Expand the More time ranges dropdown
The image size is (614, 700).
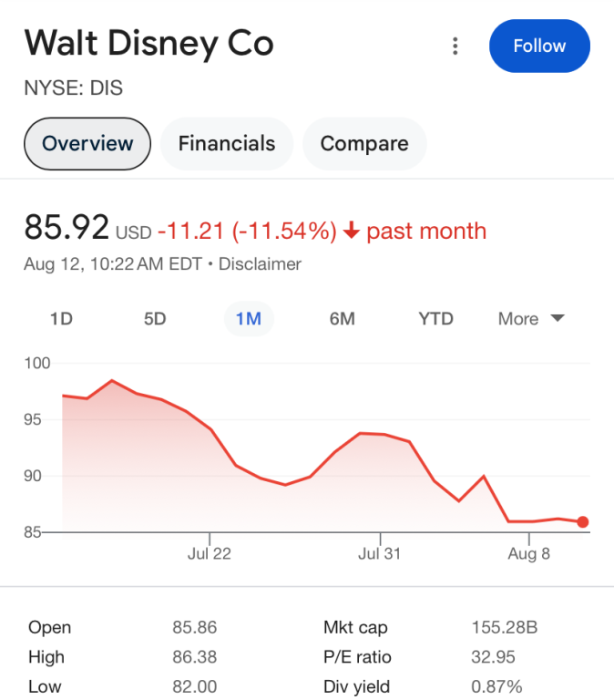click(x=531, y=319)
